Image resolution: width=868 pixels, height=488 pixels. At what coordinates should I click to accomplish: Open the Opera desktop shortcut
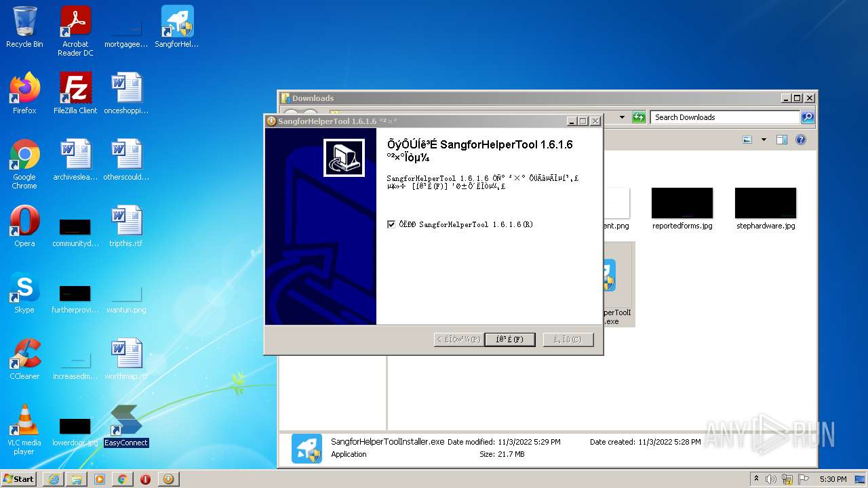click(24, 226)
